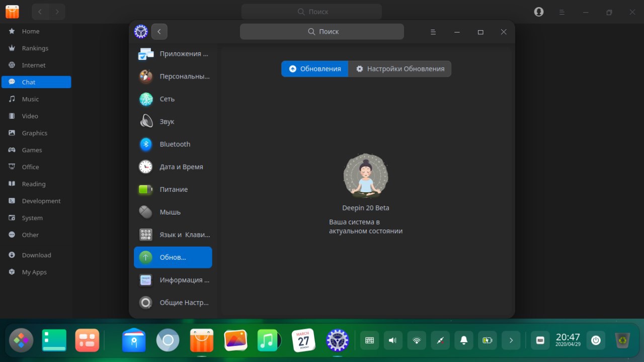Open Games category in App Store
Viewport: 644px width, 362px height.
(x=36, y=150)
